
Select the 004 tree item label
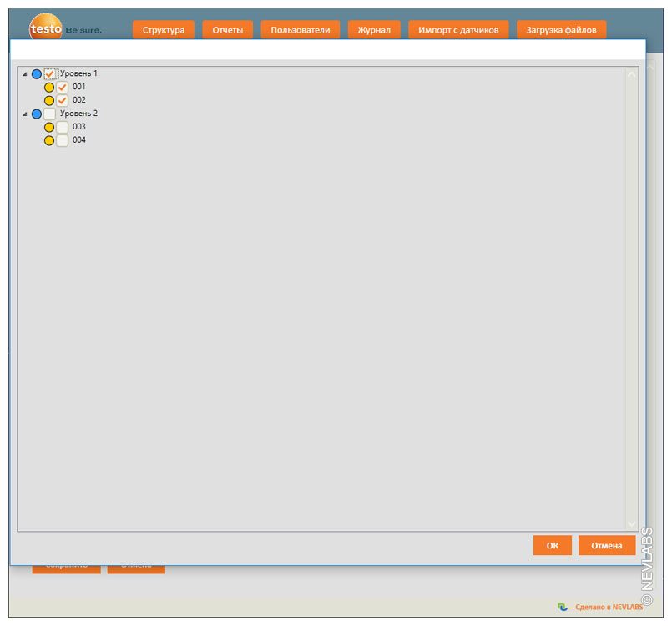pyautogui.click(x=79, y=140)
